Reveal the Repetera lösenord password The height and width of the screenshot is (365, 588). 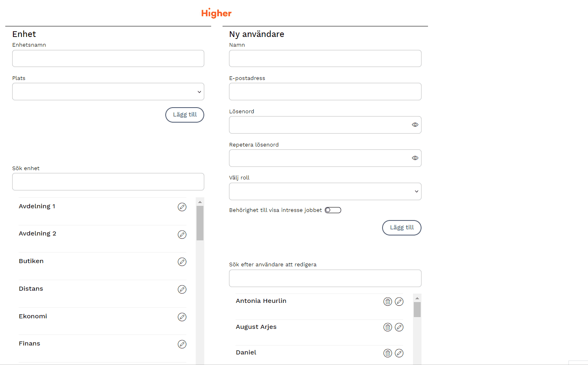(415, 158)
